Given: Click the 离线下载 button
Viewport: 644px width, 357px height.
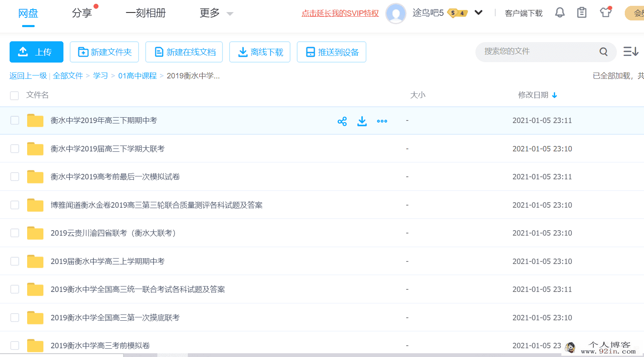Looking at the screenshot, I should click(x=260, y=52).
